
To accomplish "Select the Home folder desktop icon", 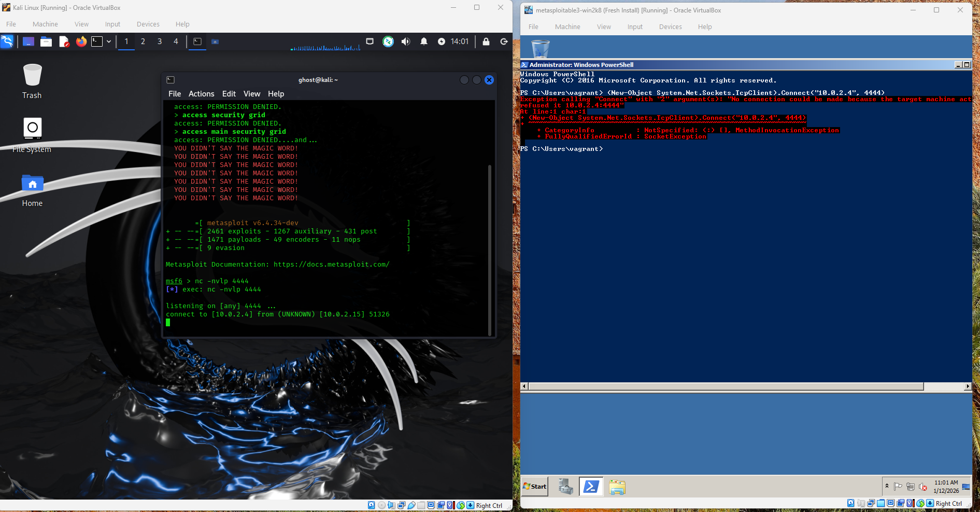I will [32, 190].
